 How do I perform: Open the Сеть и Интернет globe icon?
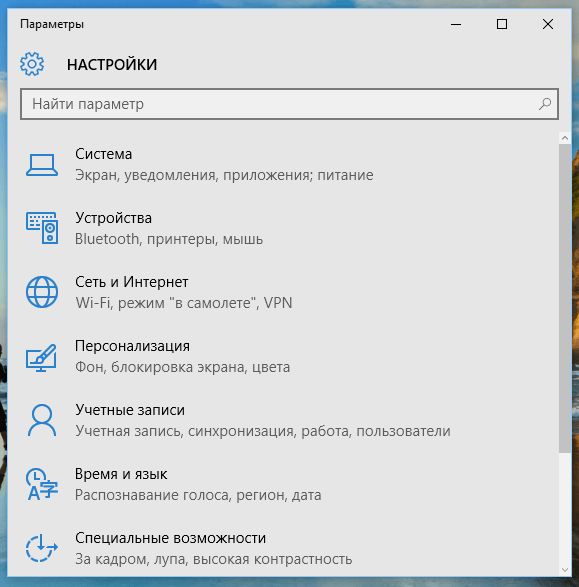point(42,292)
